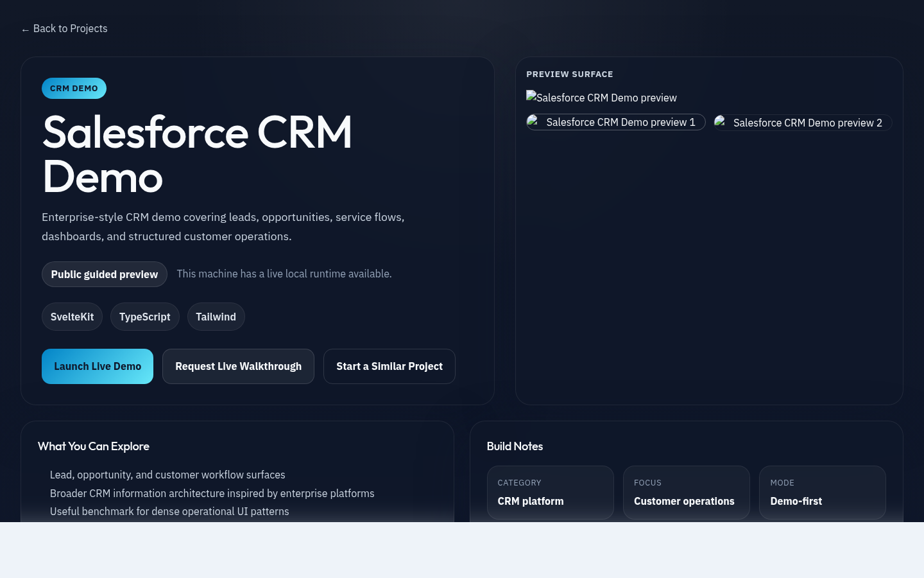The image size is (924, 578).
Task: Select the SvelteKit technology tag
Action: tap(72, 317)
